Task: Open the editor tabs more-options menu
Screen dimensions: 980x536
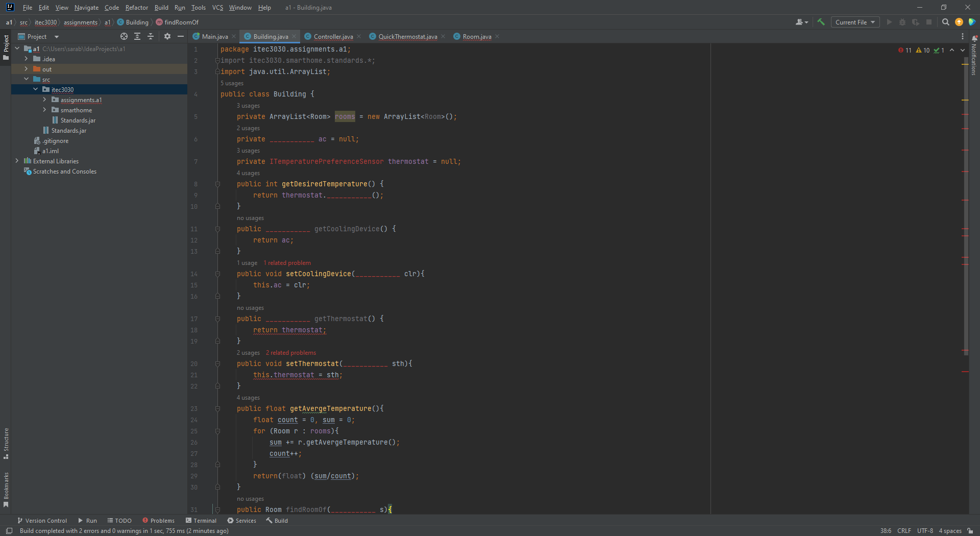Action: 963,36
